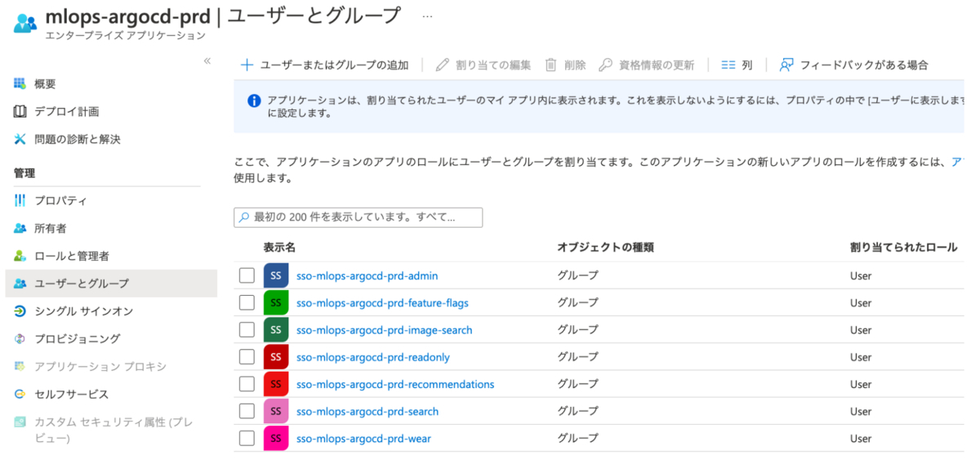Open the sso-mlops-argocd-prd-wear link
This screenshot has width=980, height=460.
click(363, 439)
